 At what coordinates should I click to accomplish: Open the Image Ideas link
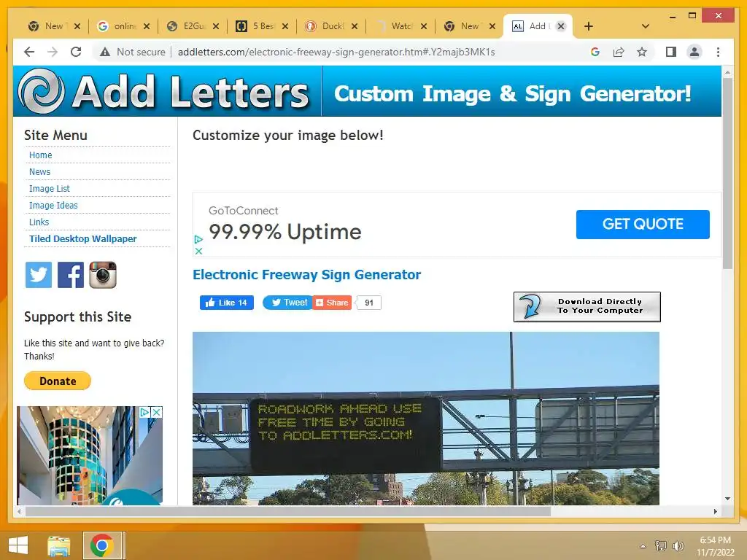click(53, 205)
